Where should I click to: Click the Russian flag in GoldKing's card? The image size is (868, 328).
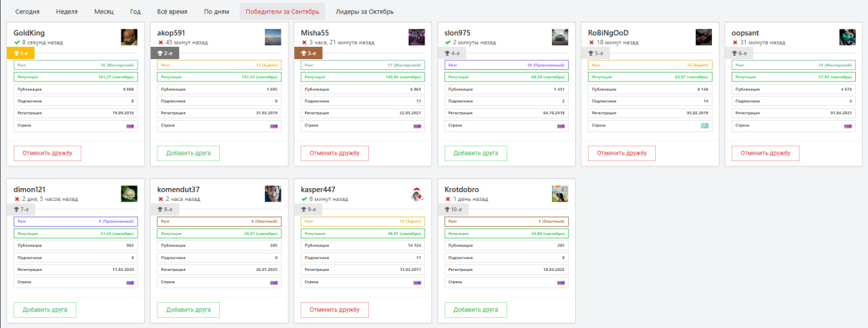pyautogui.click(x=130, y=126)
